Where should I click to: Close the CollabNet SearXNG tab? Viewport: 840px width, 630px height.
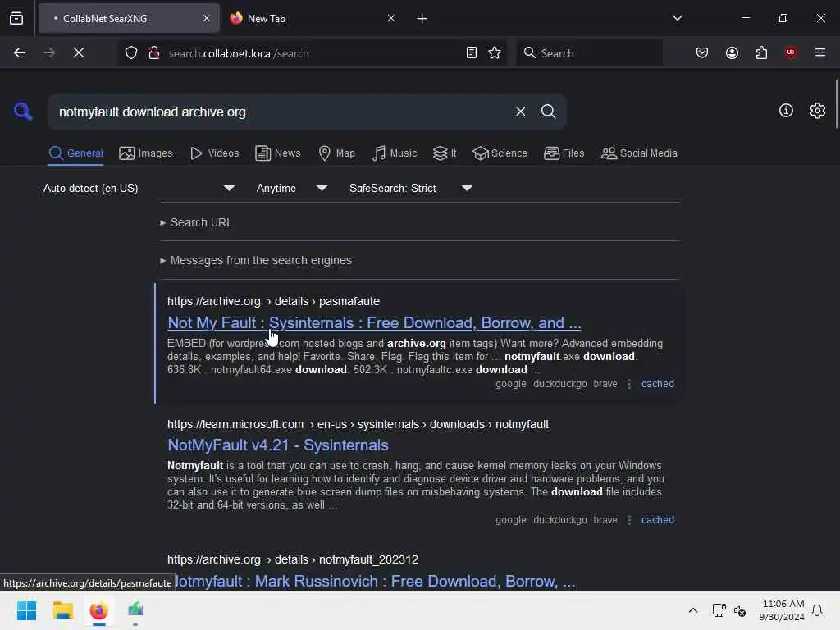coord(207,18)
